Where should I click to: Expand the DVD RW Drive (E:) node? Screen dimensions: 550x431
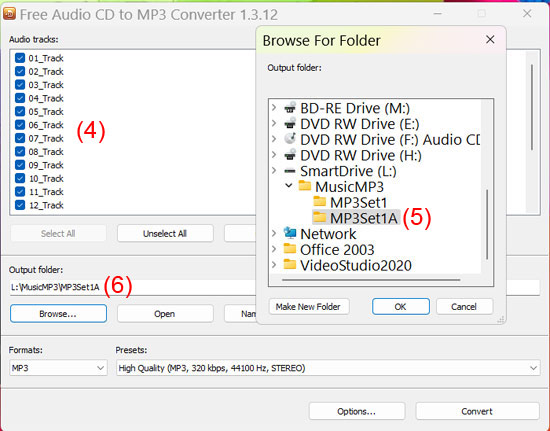point(274,123)
